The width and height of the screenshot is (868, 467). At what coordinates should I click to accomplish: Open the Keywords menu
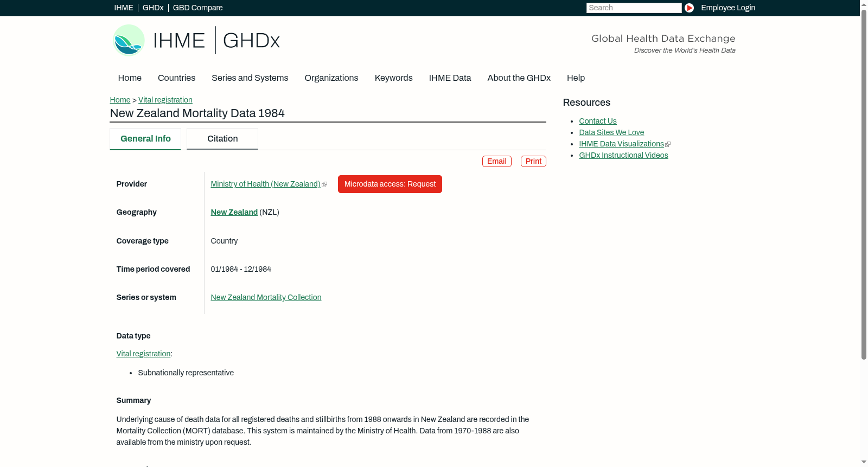(x=393, y=78)
